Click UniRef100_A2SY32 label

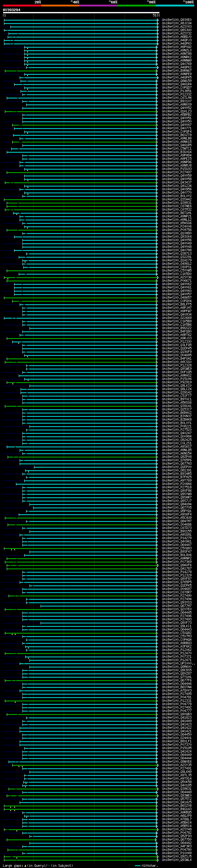(x=177, y=33)
